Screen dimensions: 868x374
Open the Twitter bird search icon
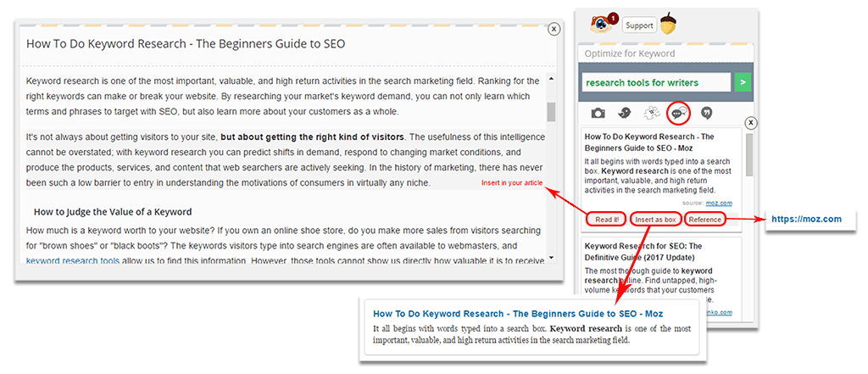tap(625, 113)
